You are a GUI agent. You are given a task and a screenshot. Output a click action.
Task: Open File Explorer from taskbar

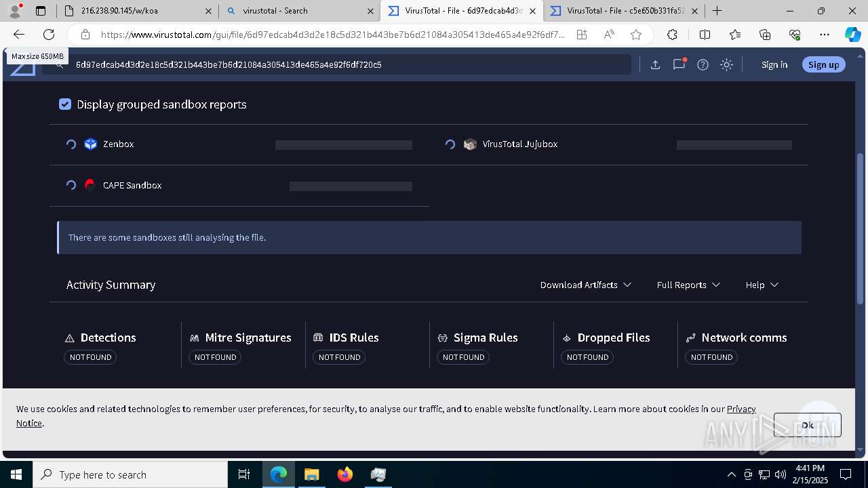[312, 474]
